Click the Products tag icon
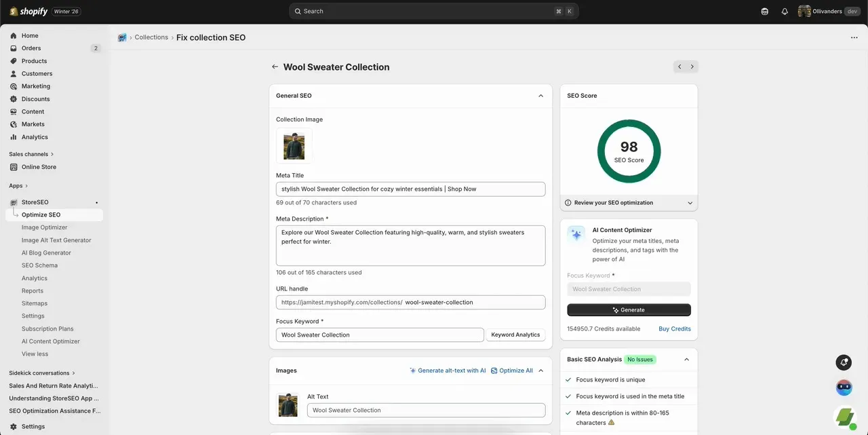 pyautogui.click(x=14, y=61)
